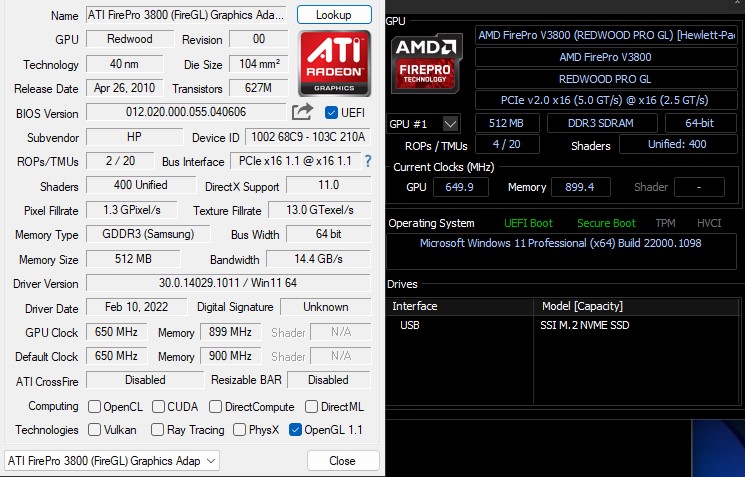
Task: Click the REDWOOD PRO GL field in HWiNFO
Action: click(606, 79)
